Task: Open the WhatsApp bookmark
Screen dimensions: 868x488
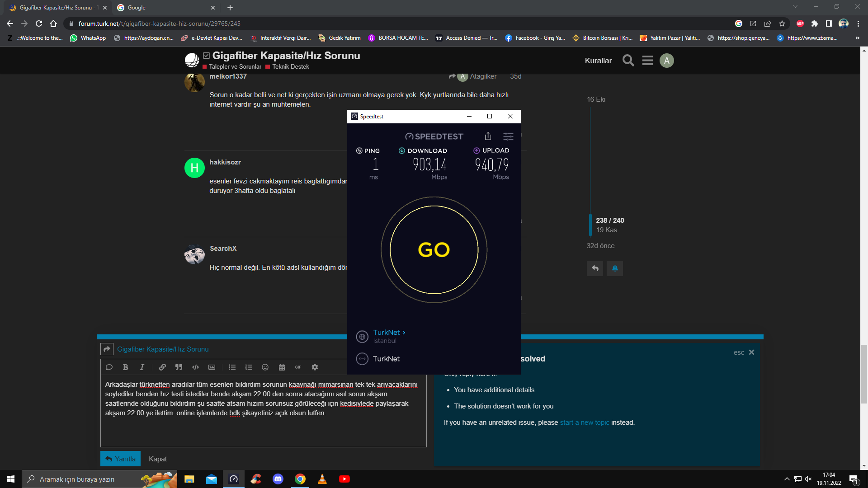Action: coord(88,38)
